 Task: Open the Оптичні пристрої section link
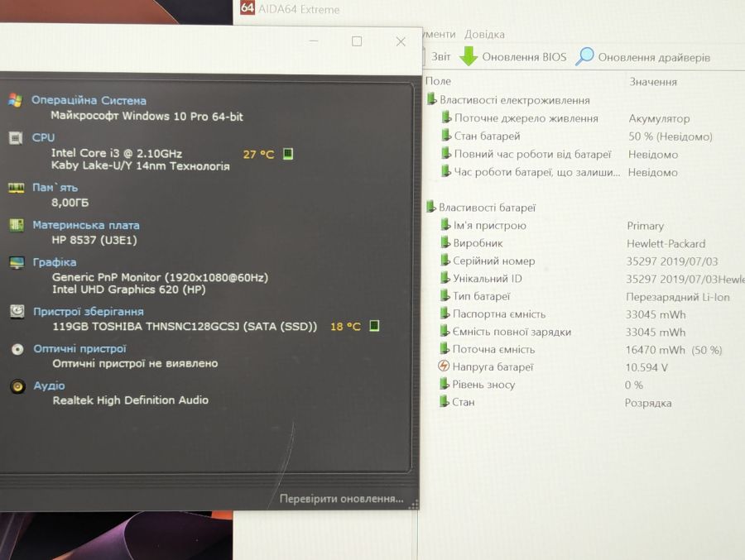point(79,349)
